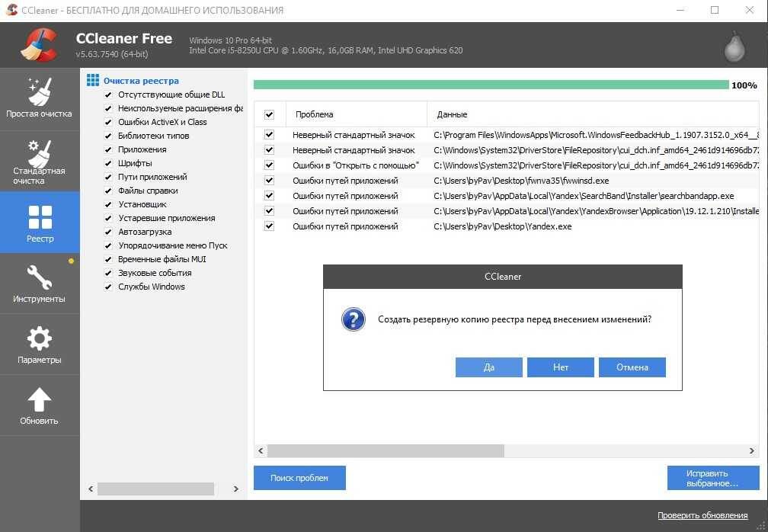768x532 pixels.
Task: Select the Проблема column header
Action: [314, 114]
